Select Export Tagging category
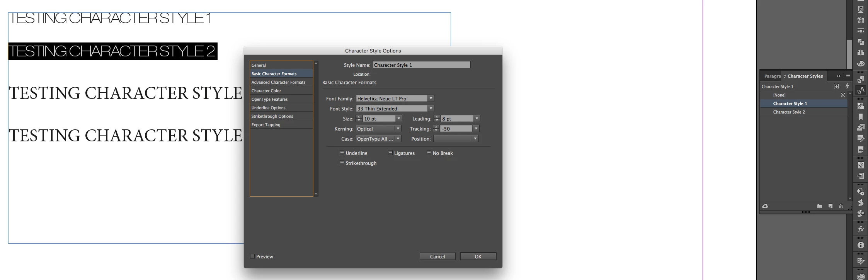 coord(281,125)
